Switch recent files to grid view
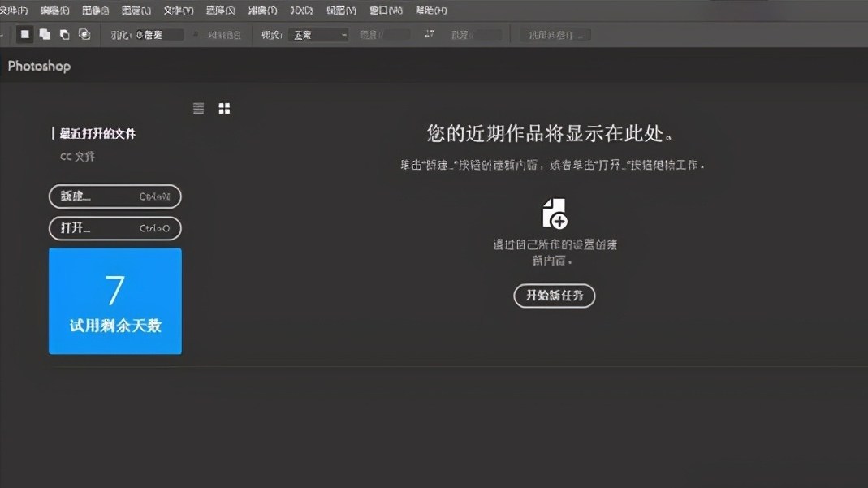The height and width of the screenshot is (488, 868). point(224,107)
